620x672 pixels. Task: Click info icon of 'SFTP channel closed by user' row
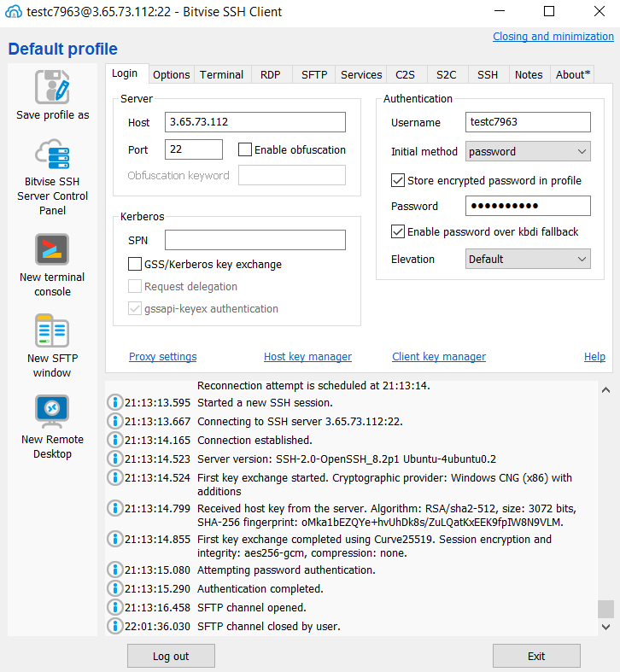pyautogui.click(x=114, y=627)
